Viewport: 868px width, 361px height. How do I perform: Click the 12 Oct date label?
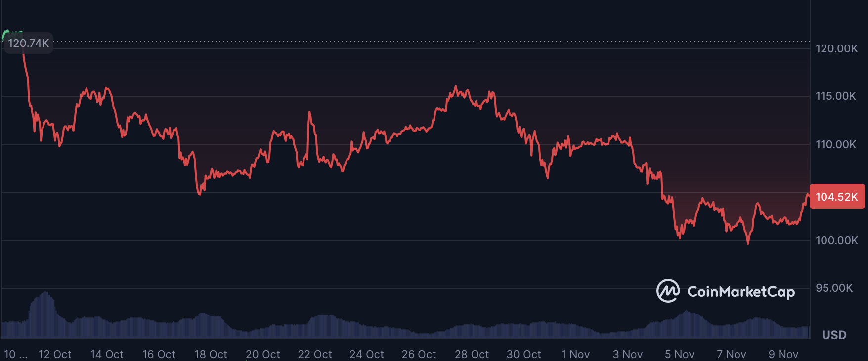pos(55,354)
